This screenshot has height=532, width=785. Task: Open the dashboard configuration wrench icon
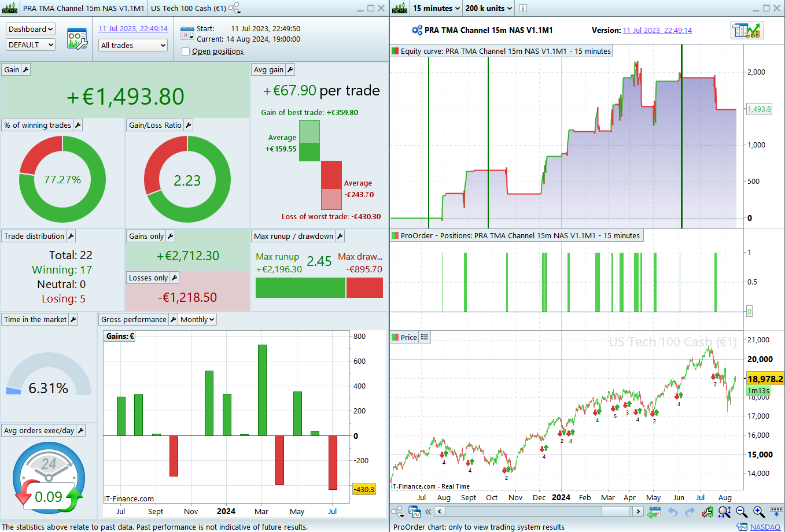click(x=77, y=38)
